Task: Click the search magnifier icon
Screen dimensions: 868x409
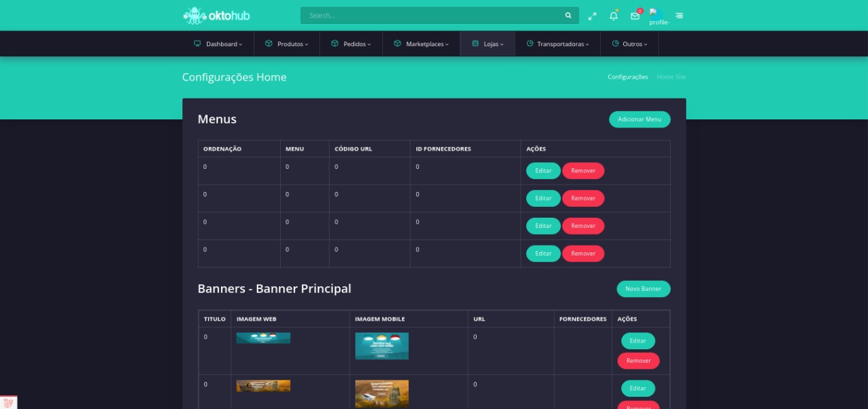Action: [x=568, y=16]
